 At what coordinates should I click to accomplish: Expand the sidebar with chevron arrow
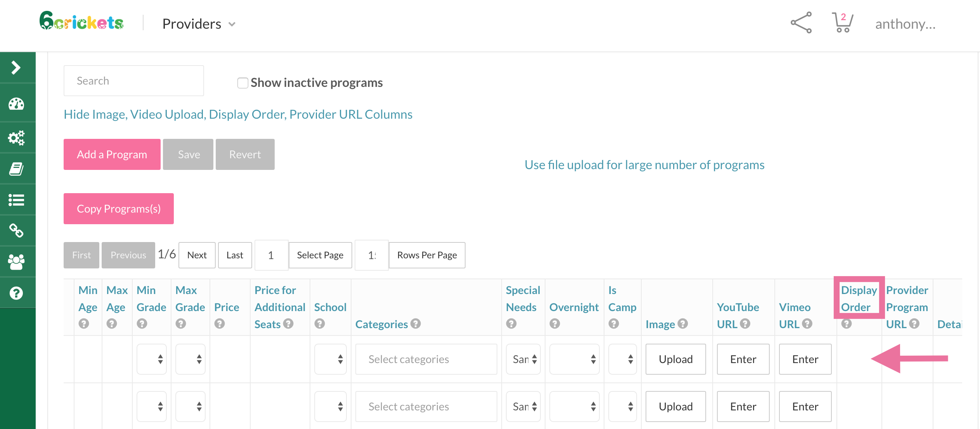16,67
